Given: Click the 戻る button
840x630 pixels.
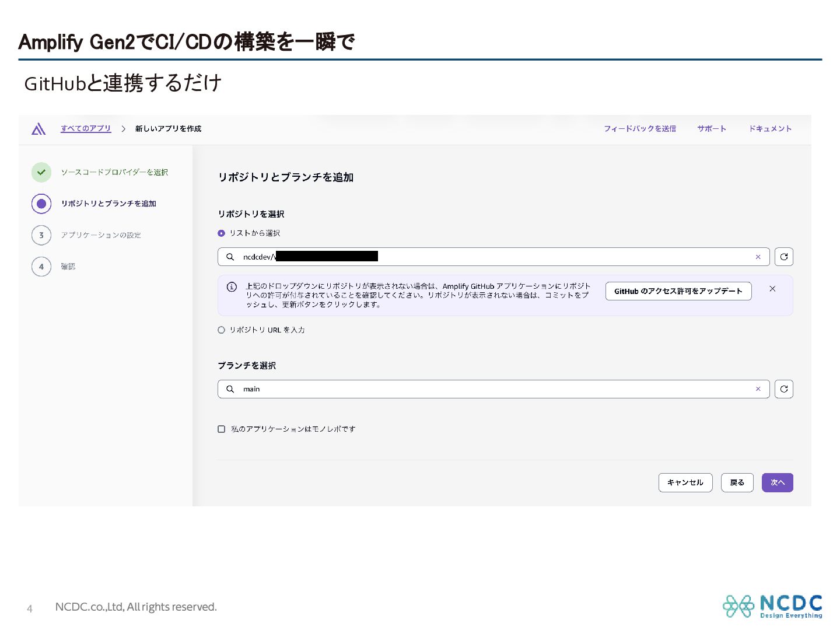Looking at the screenshot, I should (x=737, y=482).
